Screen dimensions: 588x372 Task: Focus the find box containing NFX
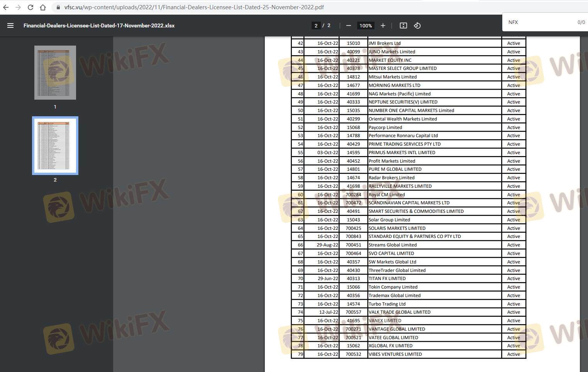(x=541, y=22)
